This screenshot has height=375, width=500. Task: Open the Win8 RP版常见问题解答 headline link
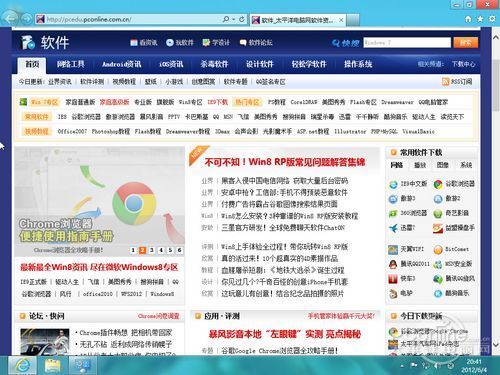285,162
